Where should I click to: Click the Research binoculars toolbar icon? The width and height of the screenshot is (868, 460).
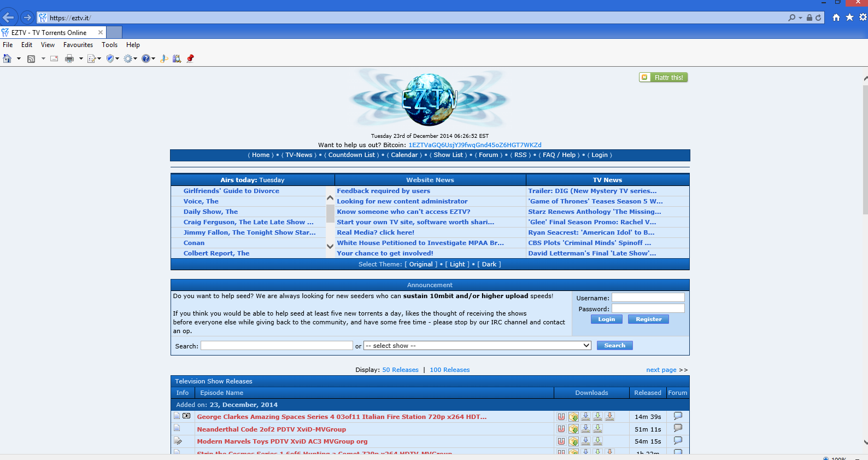tap(177, 59)
